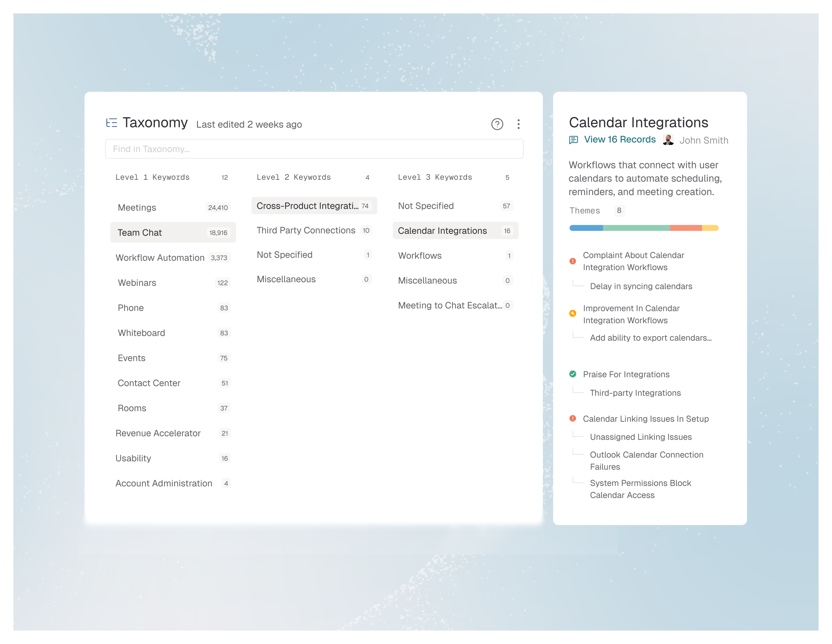This screenshot has height=644, width=832.
Task: Click green check icon on Praise theme
Action: coord(573,374)
